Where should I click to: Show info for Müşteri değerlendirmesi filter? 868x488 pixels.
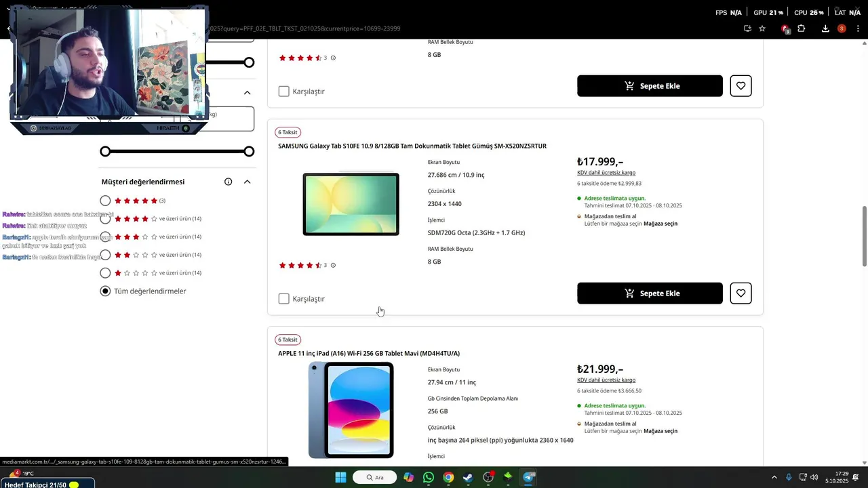(229, 182)
